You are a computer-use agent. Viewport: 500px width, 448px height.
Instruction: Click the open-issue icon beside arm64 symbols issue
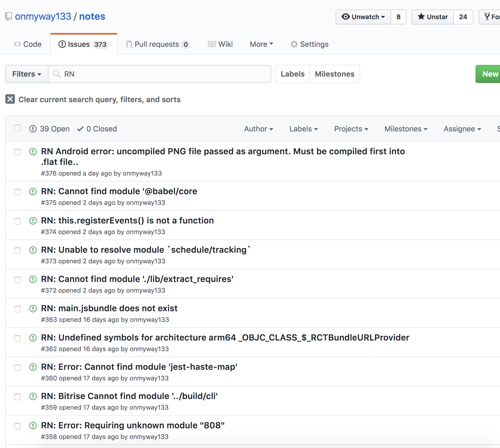click(x=33, y=338)
